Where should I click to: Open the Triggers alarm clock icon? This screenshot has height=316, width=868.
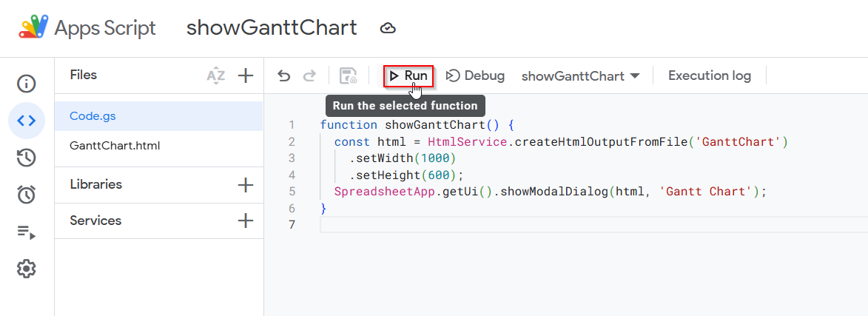click(27, 195)
